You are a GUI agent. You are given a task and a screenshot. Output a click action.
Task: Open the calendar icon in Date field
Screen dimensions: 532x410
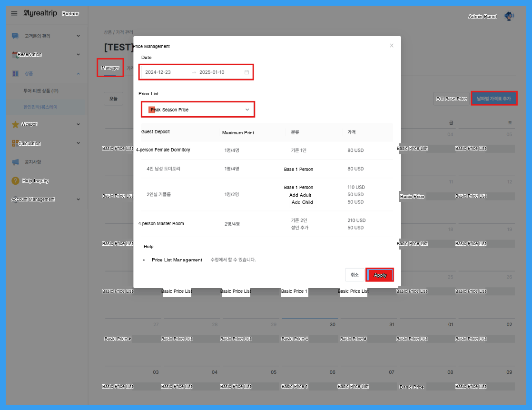point(246,72)
